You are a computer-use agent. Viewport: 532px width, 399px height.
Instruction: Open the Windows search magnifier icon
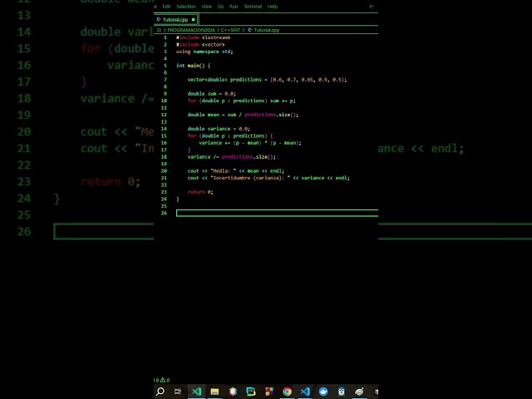pyautogui.click(x=160, y=392)
